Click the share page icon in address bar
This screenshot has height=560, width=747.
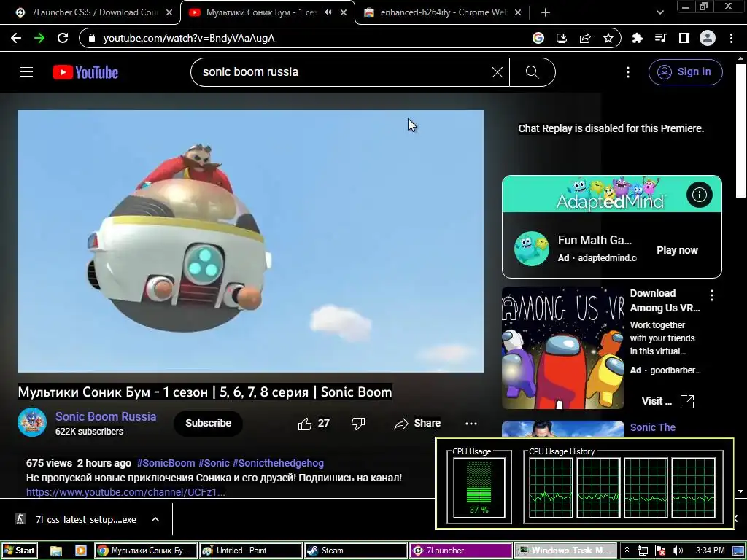(x=585, y=38)
